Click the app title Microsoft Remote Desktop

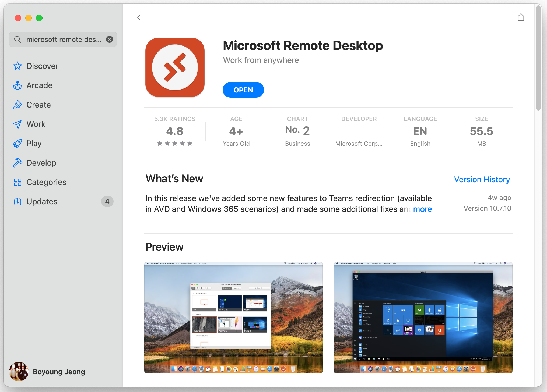tap(303, 45)
